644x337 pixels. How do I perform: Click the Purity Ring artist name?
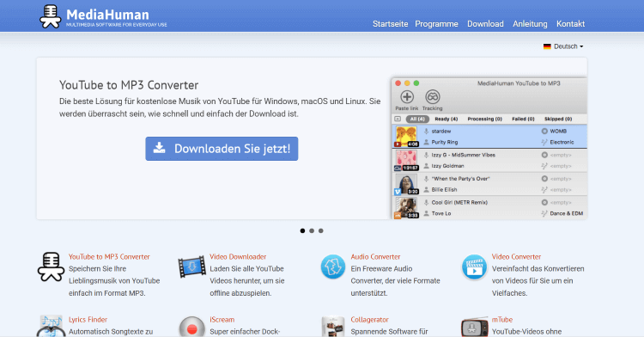pos(445,142)
